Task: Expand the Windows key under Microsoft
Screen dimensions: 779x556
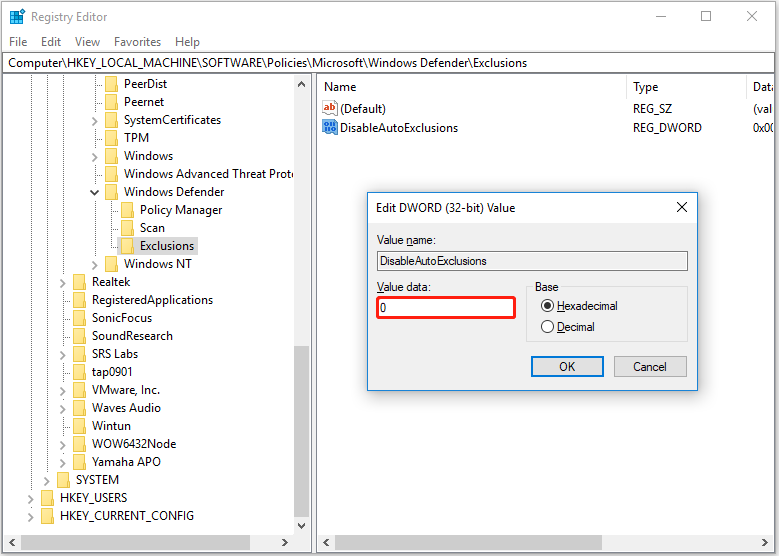Action: [x=95, y=157]
